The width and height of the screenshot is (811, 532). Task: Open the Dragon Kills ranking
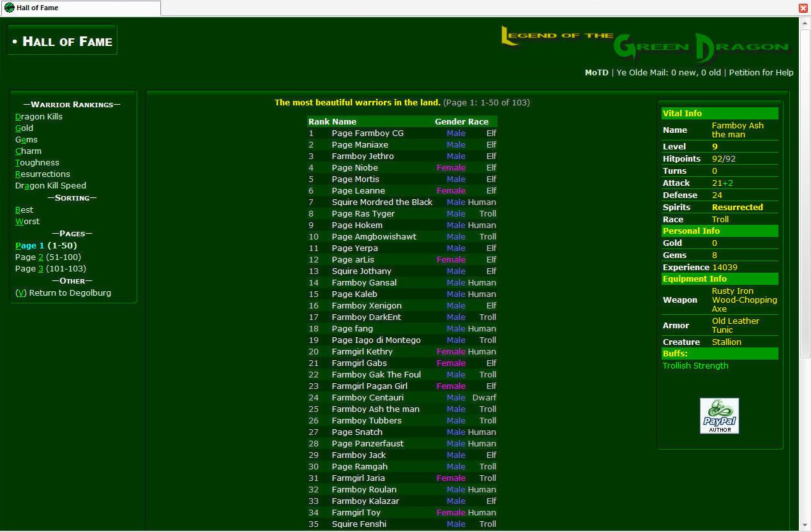(39, 117)
